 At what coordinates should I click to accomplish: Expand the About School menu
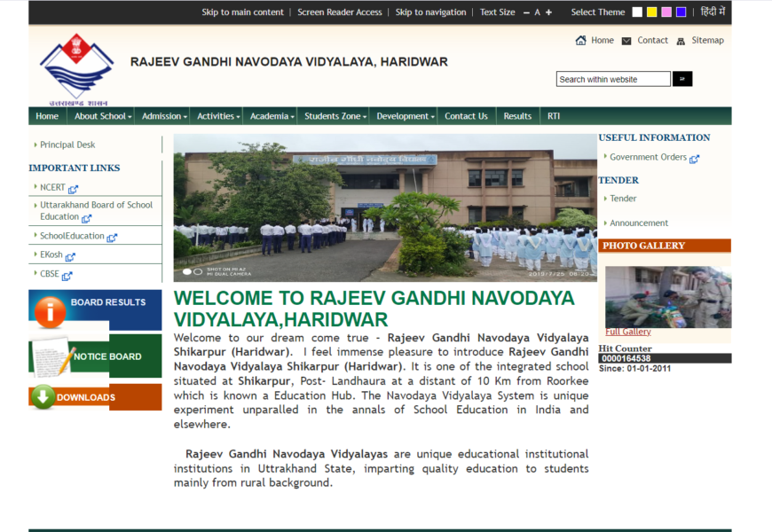103,116
